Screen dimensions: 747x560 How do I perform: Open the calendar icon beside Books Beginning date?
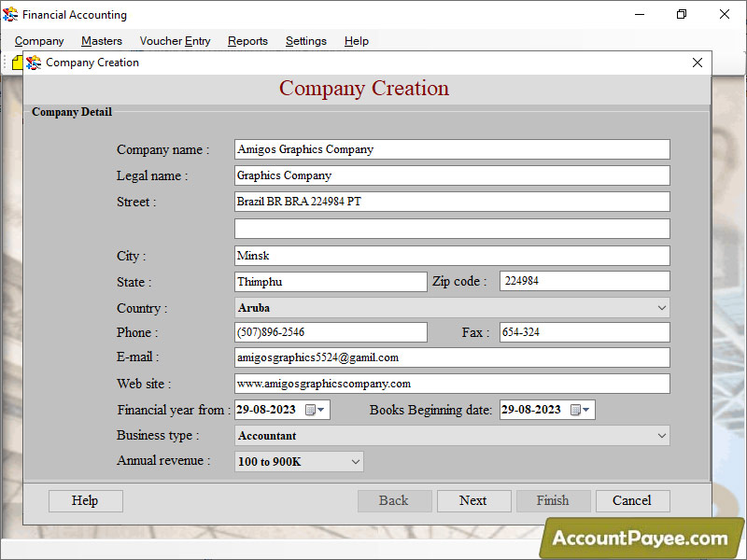click(x=574, y=409)
